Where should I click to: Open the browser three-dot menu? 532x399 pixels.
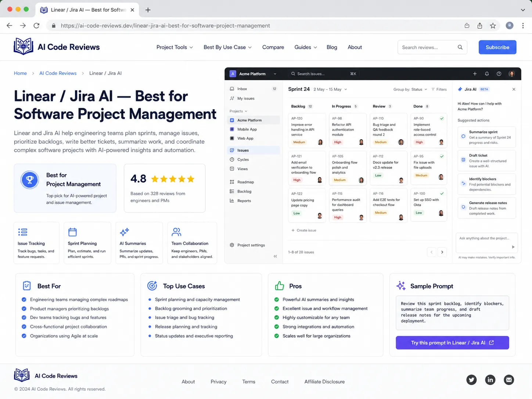point(523,26)
